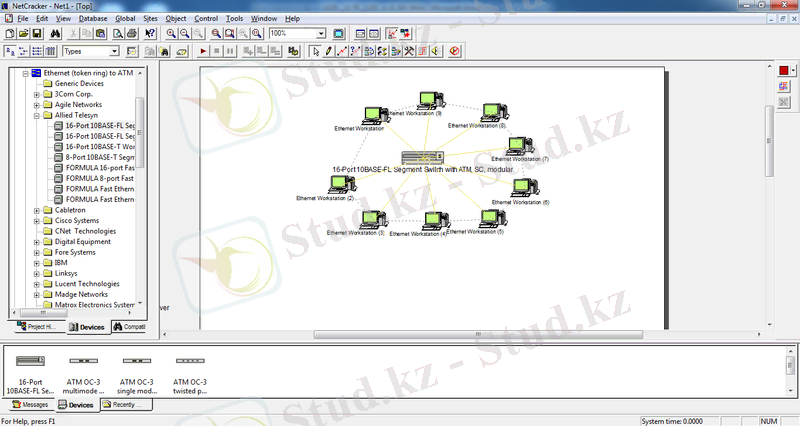Click the Stop simulation square button
Screen dimensions: 800x426
[x=216, y=51]
